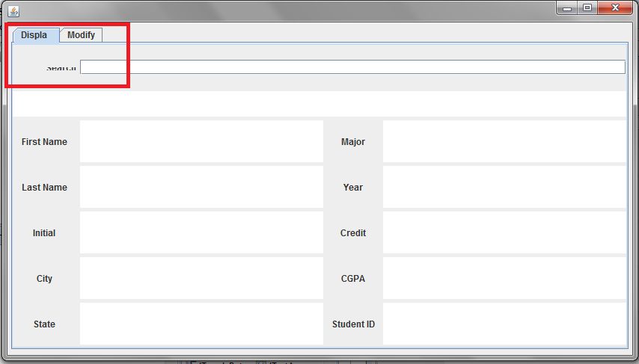
Task: Close the window
Action: [x=615, y=7]
